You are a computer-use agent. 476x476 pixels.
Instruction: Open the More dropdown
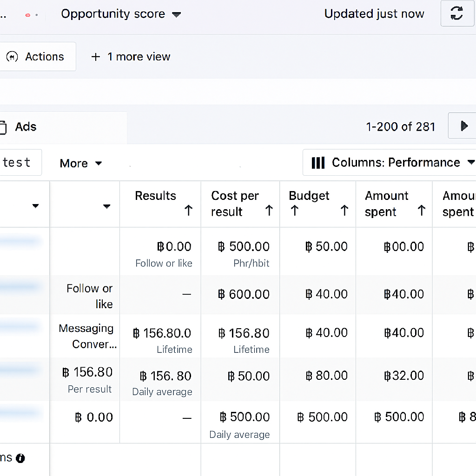tap(81, 163)
